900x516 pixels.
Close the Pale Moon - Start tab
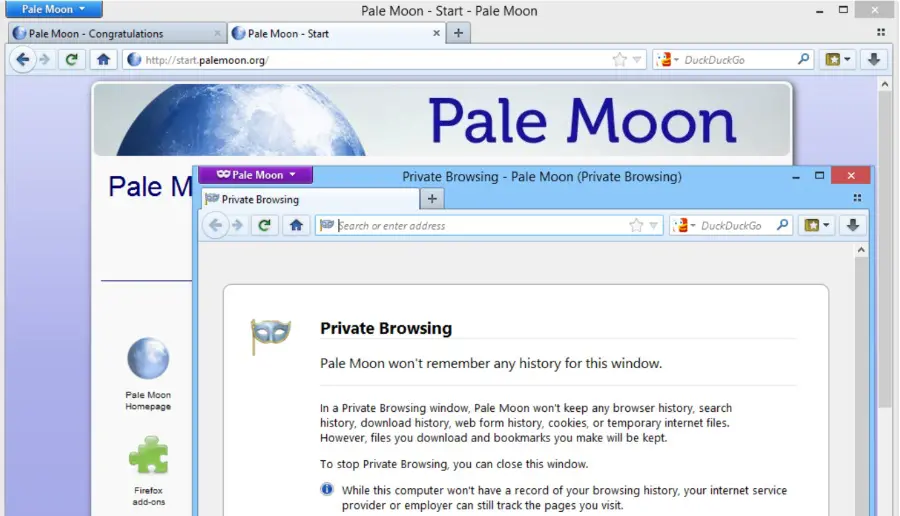pyautogui.click(x=436, y=33)
